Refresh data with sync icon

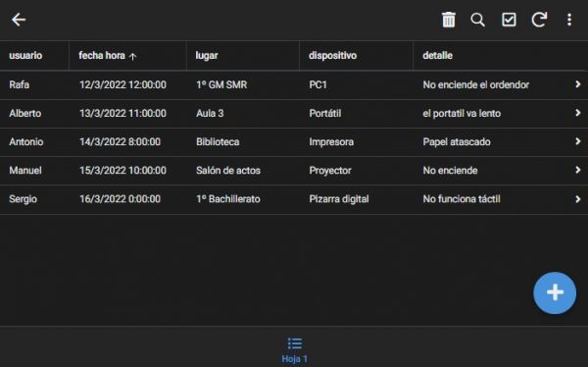click(539, 20)
